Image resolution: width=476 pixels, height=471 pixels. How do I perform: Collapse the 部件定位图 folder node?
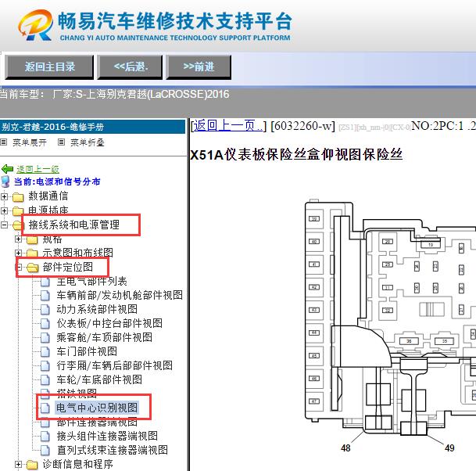tap(19, 267)
